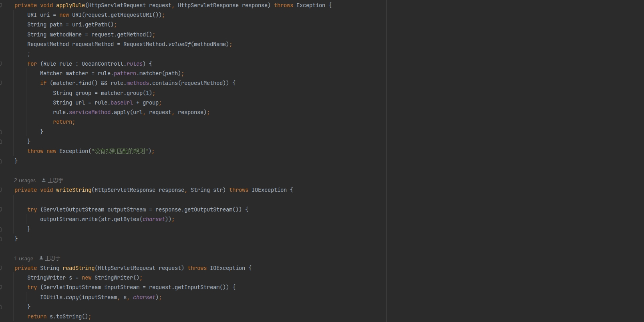Click the serviceMethod field reference

(x=90, y=112)
